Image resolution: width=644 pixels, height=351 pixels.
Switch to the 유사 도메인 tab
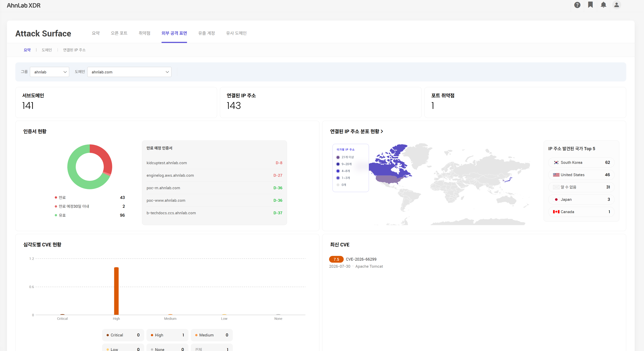pos(236,33)
